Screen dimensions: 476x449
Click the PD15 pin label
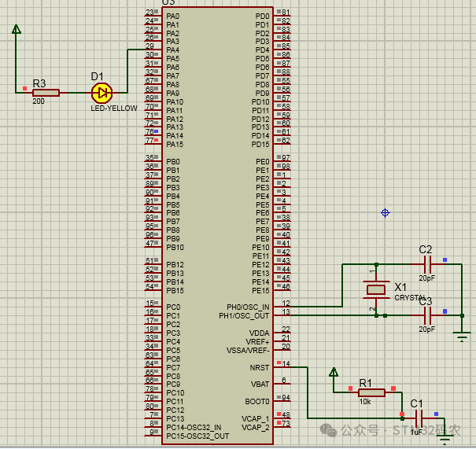pyautogui.click(x=260, y=144)
